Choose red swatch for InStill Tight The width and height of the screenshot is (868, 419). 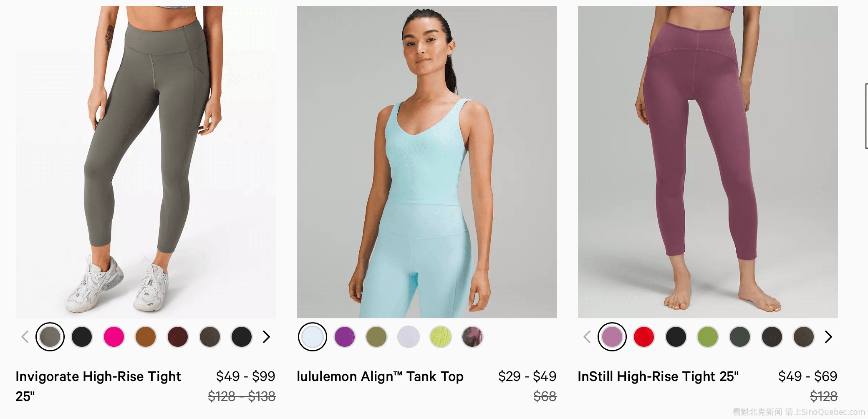(644, 337)
